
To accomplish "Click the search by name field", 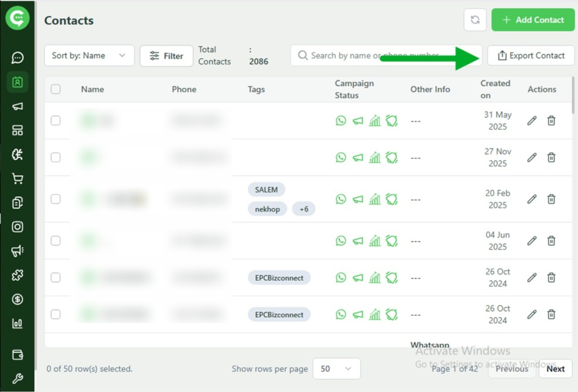I will tap(386, 56).
